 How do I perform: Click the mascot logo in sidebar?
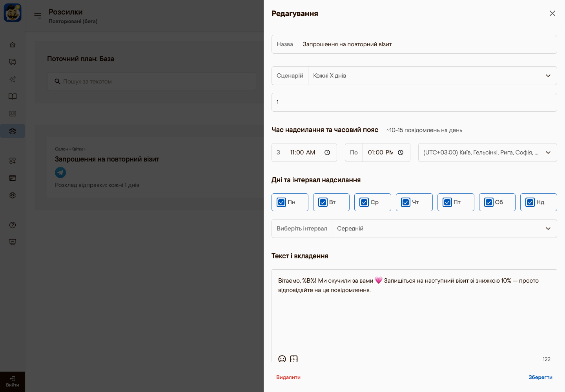click(13, 13)
